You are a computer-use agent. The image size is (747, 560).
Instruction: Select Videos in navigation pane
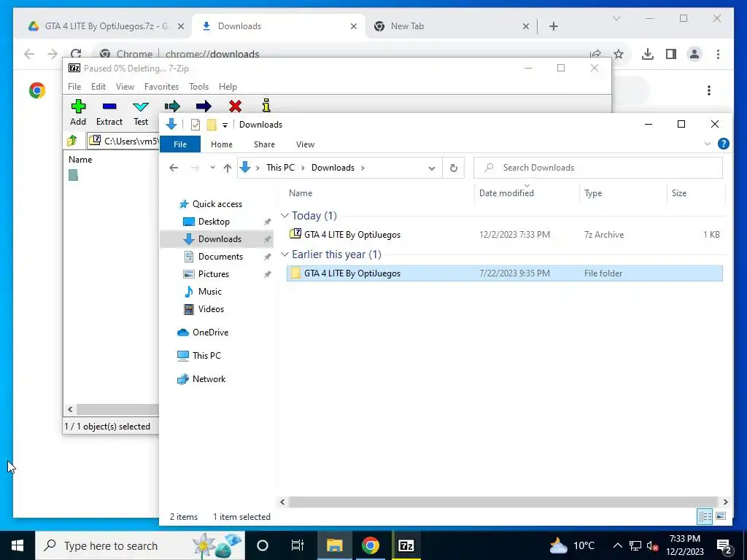point(211,309)
